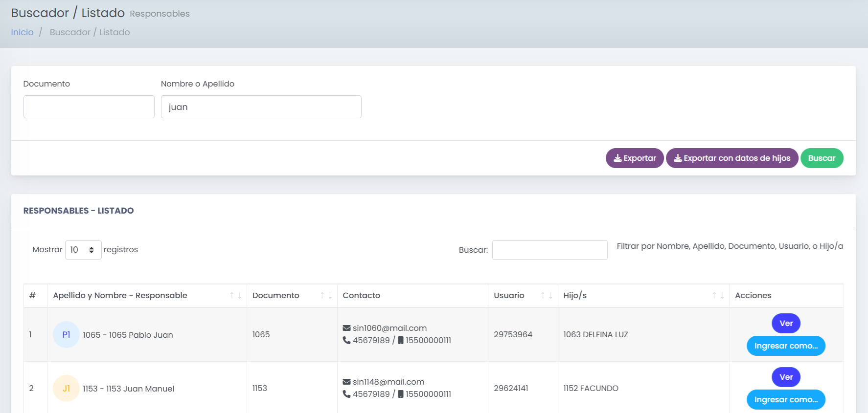Click the green Buscar button
The height and width of the screenshot is (413, 868).
click(x=822, y=158)
